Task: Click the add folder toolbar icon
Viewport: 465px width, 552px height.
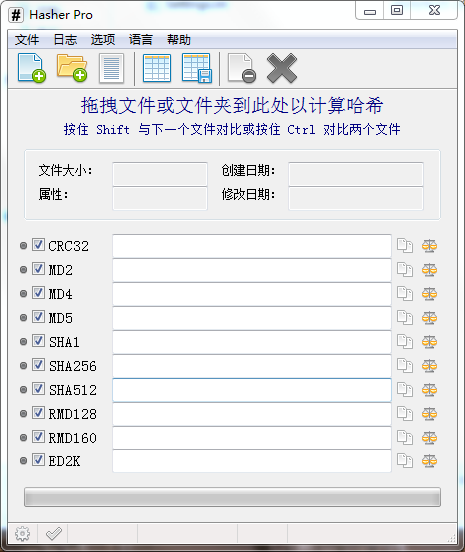Action: [72, 68]
